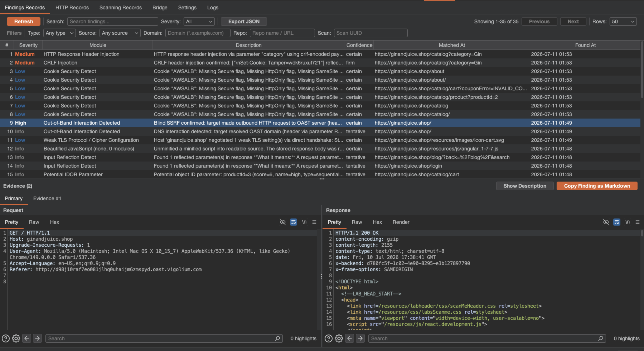Go to the Next page of findings
The height and width of the screenshot is (351, 644).
pos(573,21)
